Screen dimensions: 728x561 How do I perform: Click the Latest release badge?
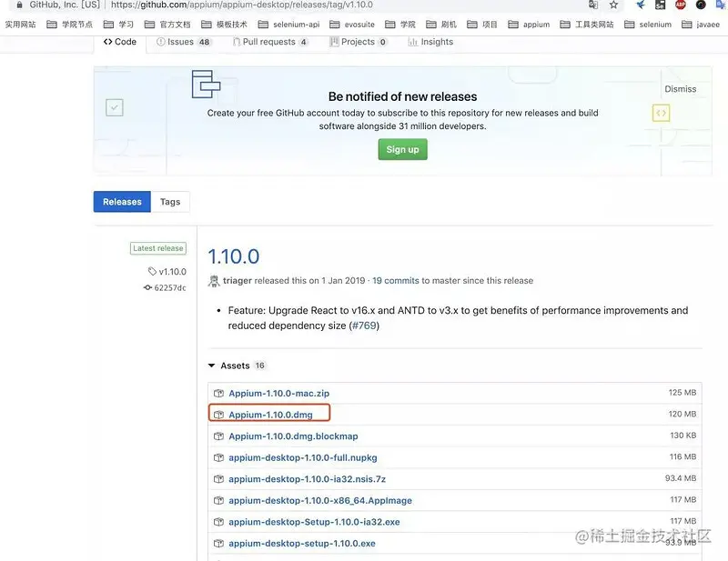tap(157, 248)
